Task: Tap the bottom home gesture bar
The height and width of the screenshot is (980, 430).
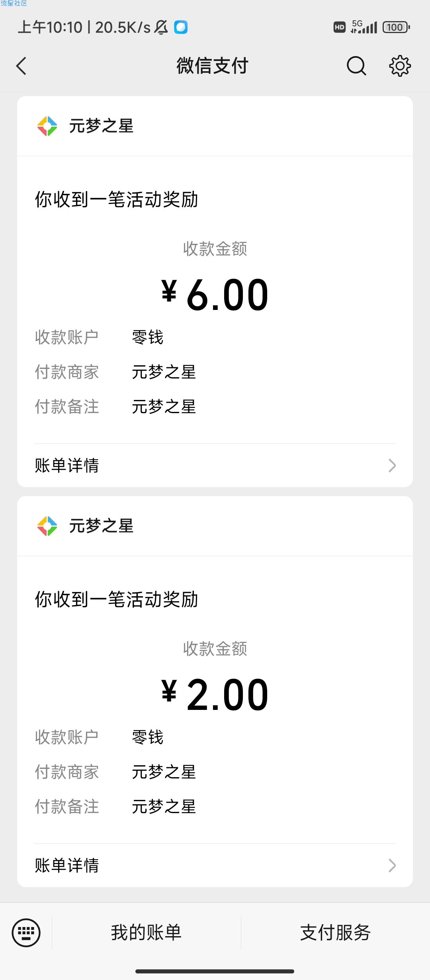Action: [215, 971]
